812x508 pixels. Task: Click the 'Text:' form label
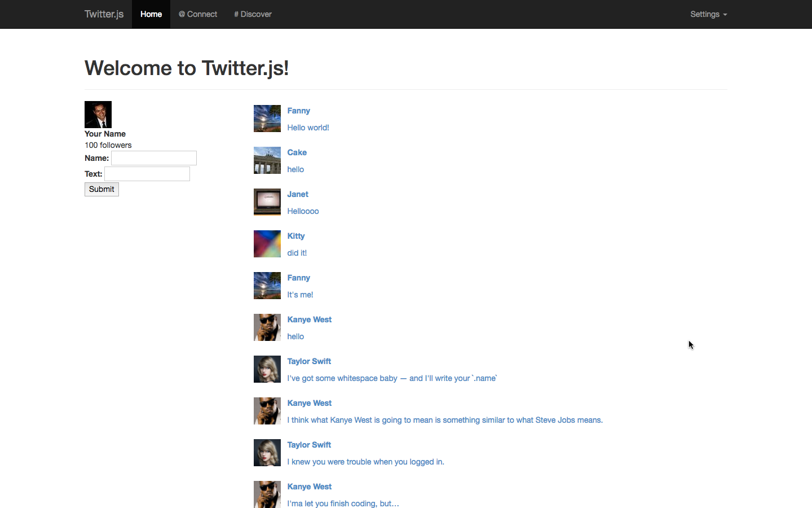coord(93,174)
